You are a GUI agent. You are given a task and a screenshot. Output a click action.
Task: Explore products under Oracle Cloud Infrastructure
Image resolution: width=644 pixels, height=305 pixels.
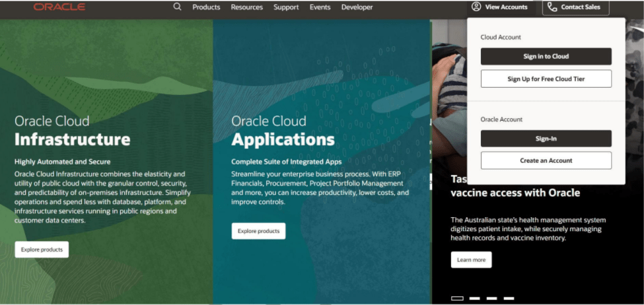coord(42,250)
